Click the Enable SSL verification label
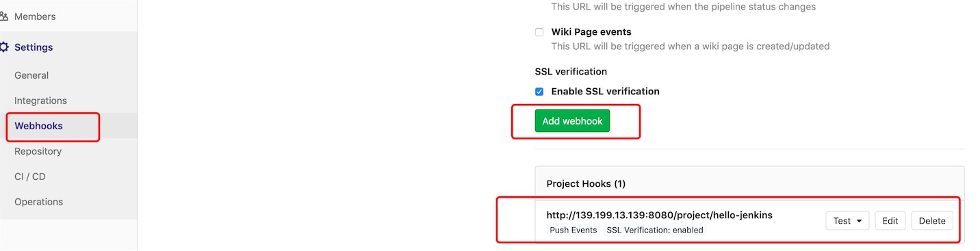 (606, 92)
